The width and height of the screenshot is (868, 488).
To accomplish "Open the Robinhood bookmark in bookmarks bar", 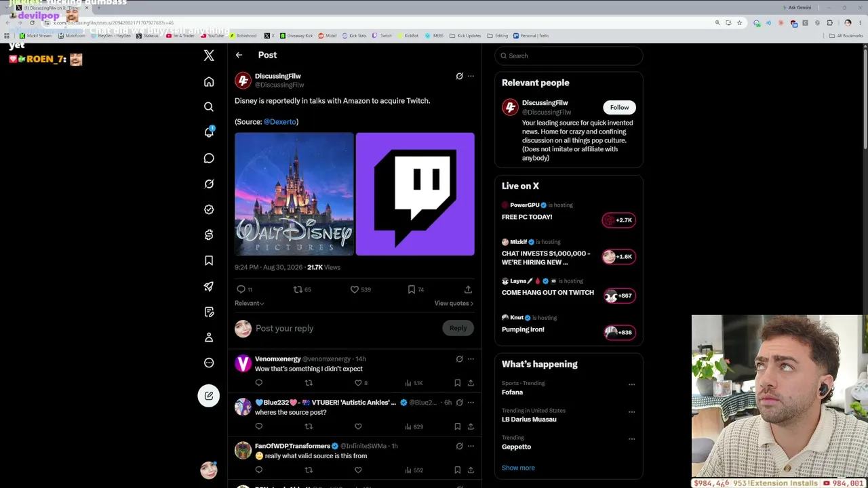I will click(243, 35).
